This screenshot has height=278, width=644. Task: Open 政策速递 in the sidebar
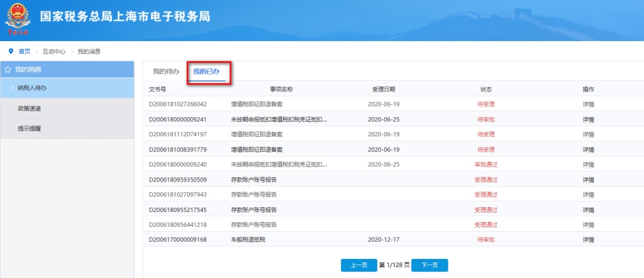pyautogui.click(x=29, y=108)
